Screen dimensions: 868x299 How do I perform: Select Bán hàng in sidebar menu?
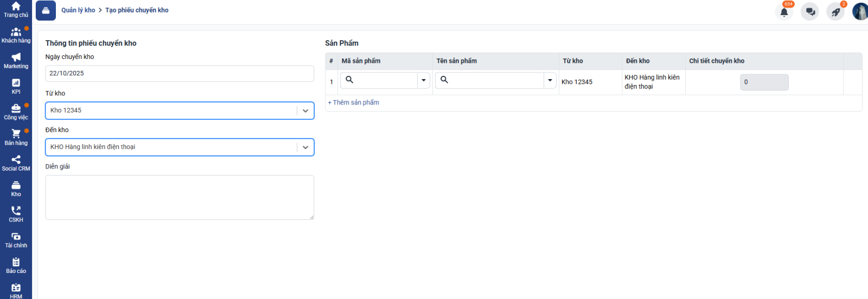point(16,138)
